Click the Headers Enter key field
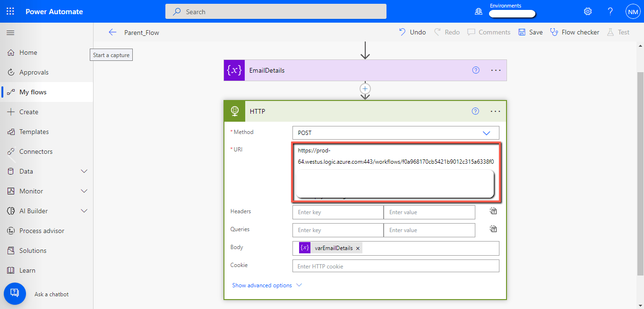This screenshot has height=309, width=644. tap(338, 212)
